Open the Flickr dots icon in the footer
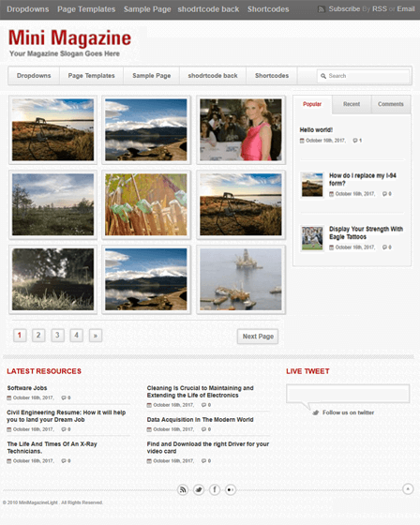420x525 pixels. [x=231, y=489]
